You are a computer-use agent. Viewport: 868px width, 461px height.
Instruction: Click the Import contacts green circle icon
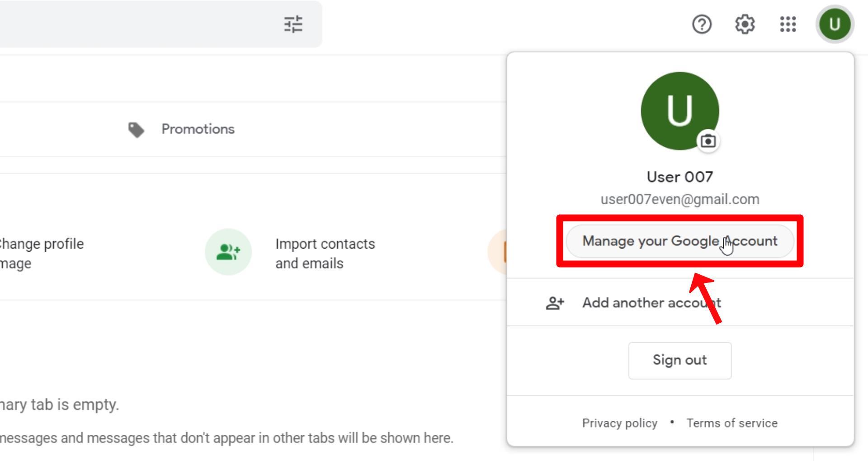point(228,252)
